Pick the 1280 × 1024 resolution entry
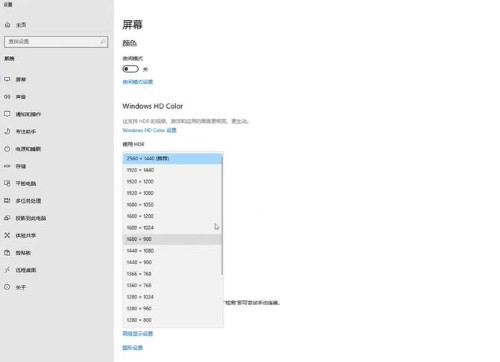Viewport: 500px width, 362px height. (172, 297)
